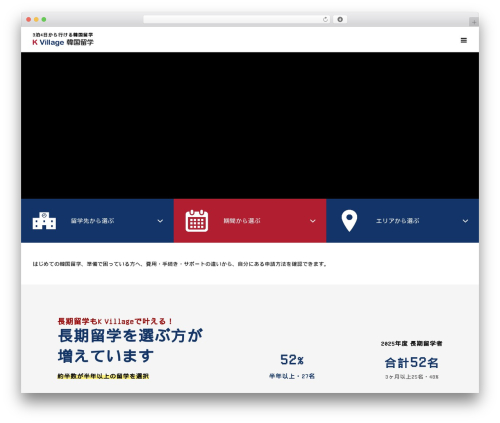The image size is (500, 423).
Task: Click the map pin location icon
Action: tap(349, 221)
